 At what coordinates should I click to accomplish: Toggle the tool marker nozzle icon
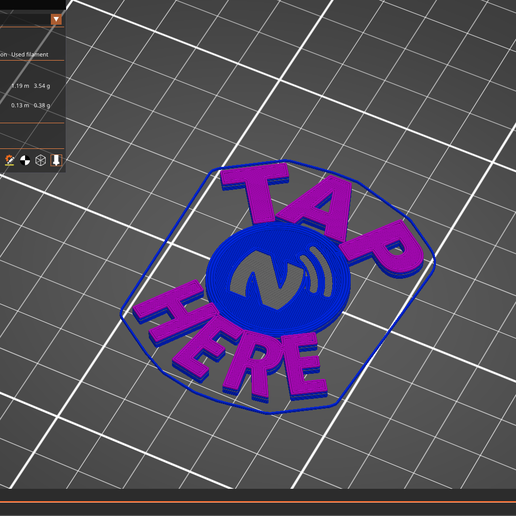click(56, 160)
